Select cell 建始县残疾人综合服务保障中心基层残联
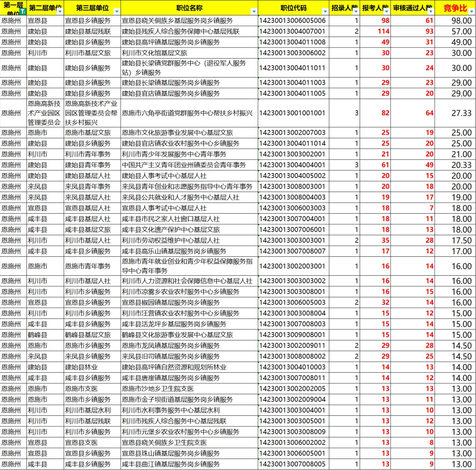Screen dimensions: 476x470 tap(189, 32)
